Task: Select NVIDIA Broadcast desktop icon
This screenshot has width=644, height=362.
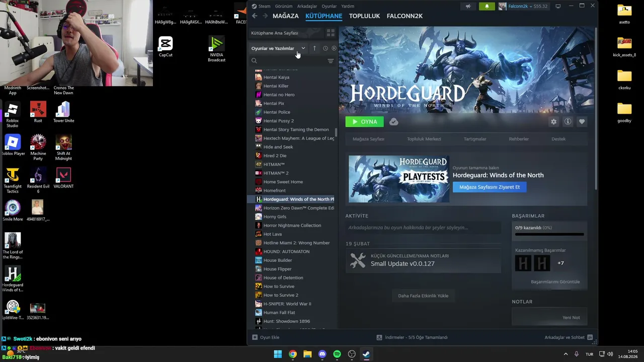Action: [216, 48]
